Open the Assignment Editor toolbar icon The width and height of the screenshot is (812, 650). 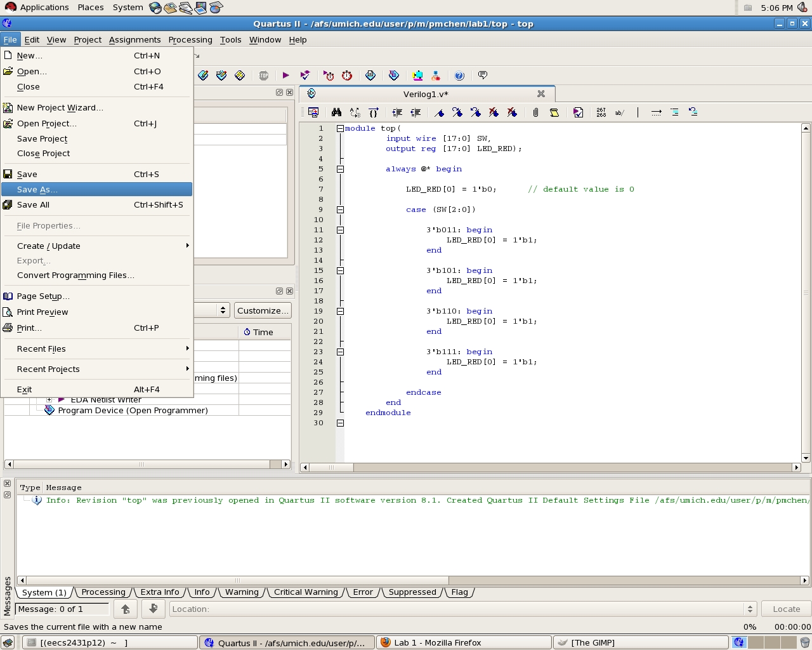[x=221, y=76]
